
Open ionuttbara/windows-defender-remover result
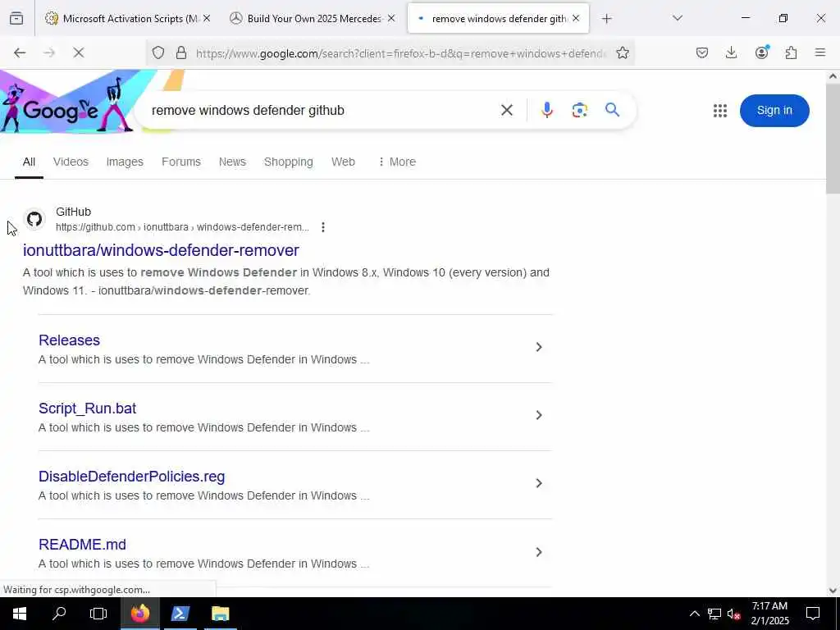[161, 250]
